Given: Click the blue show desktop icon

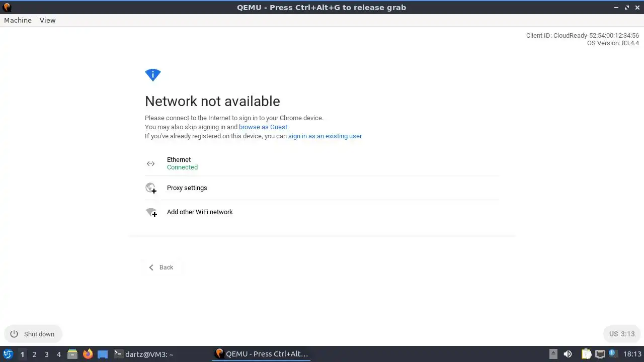Looking at the screenshot, I should tap(103, 354).
